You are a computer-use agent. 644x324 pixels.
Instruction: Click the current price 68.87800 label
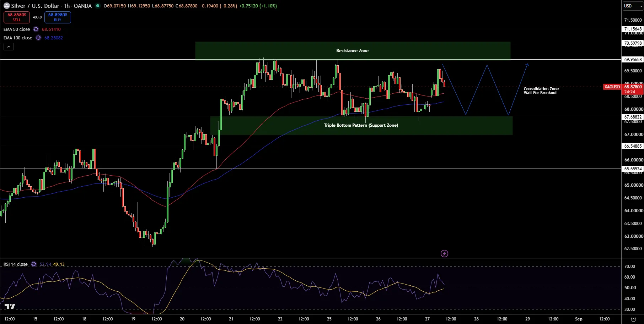pos(633,87)
